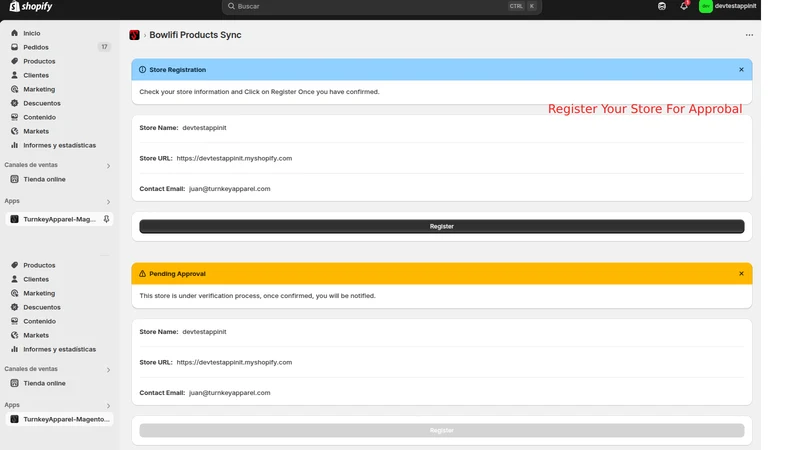
Task: Expand Canales de ventas chevron above TurnkeyApparel-Mag... app
Action: (x=108, y=166)
